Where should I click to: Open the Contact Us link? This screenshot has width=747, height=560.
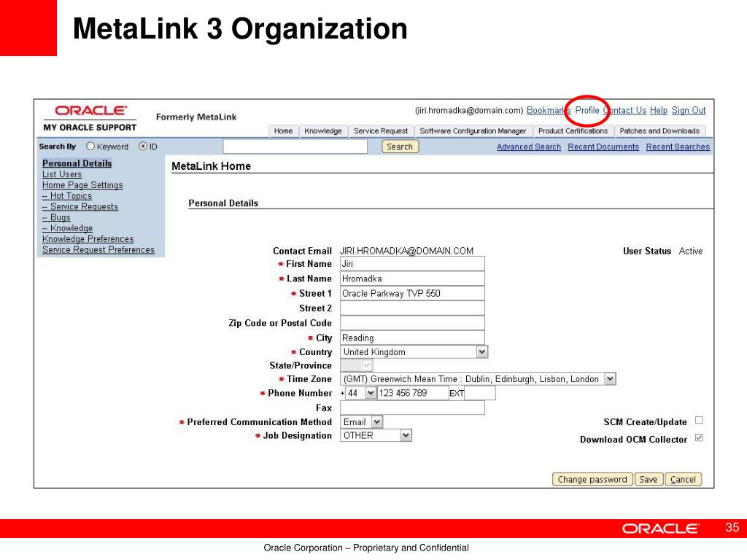624,111
